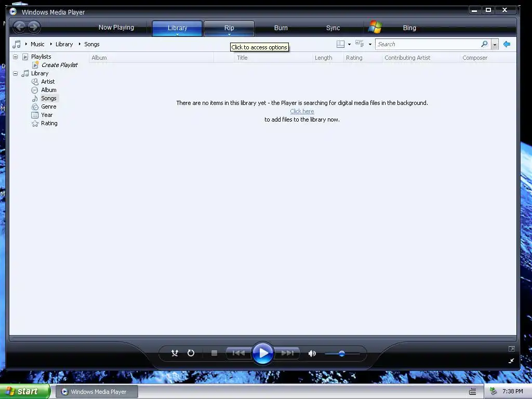Click the Layout Options icon

click(x=340, y=44)
